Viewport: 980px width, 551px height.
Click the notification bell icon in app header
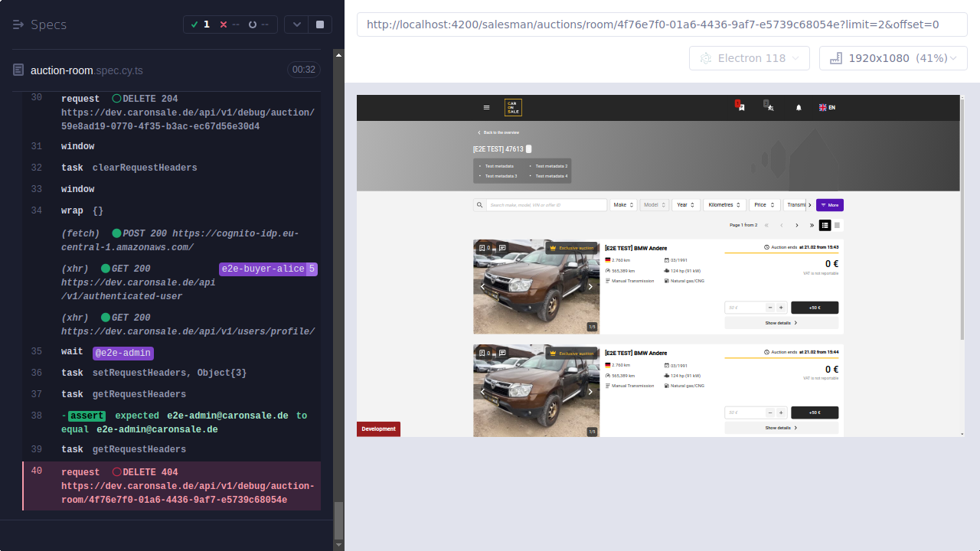[x=798, y=107]
